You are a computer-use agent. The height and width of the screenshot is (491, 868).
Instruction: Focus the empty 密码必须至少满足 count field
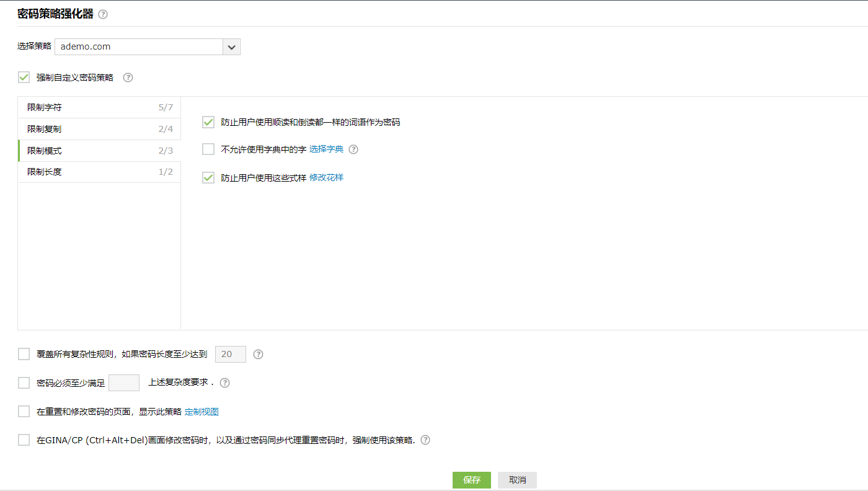click(124, 383)
